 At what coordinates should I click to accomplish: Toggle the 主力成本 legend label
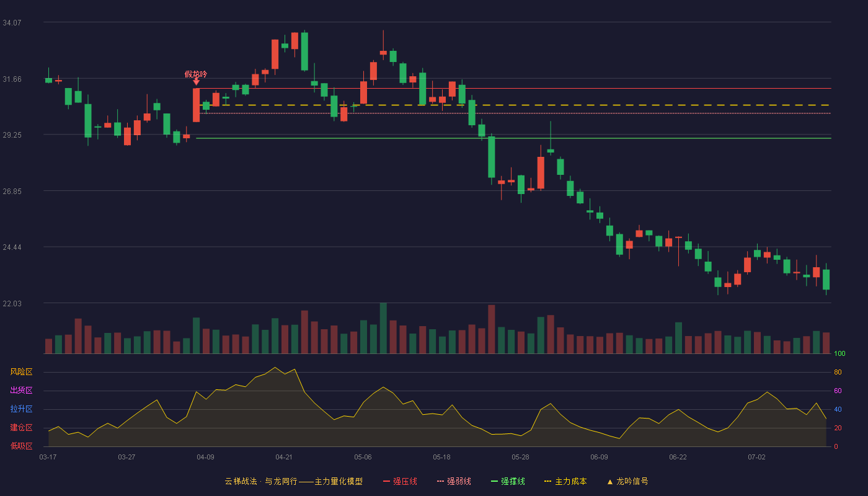coord(570,482)
